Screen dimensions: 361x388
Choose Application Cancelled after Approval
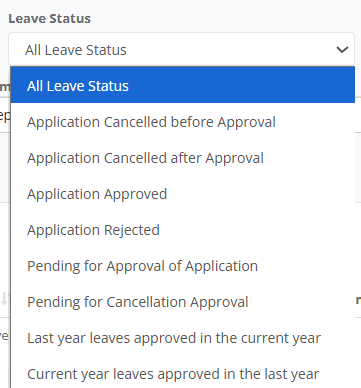click(x=183, y=158)
